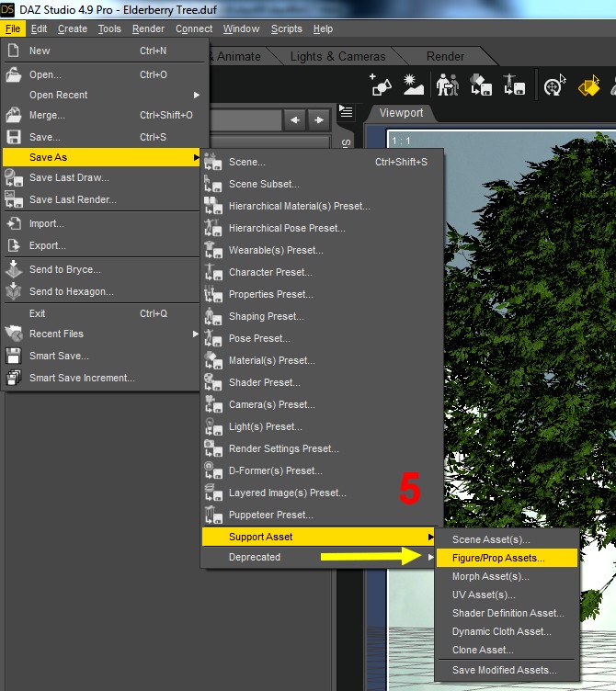Select the Viewport tab

[x=401, y=113]
